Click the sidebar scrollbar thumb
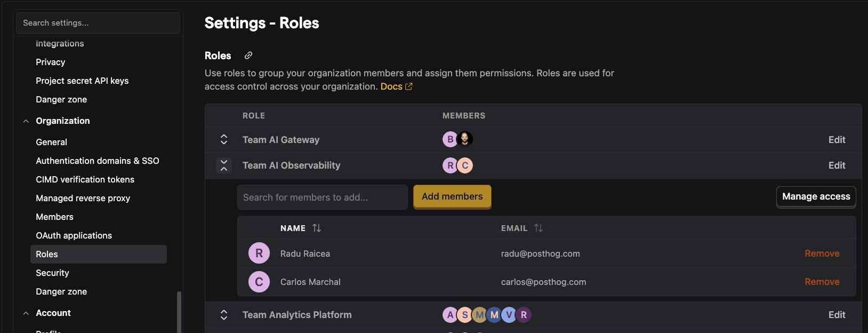The width and height of the screenshot is (868, 333). (x=179, y=312)
